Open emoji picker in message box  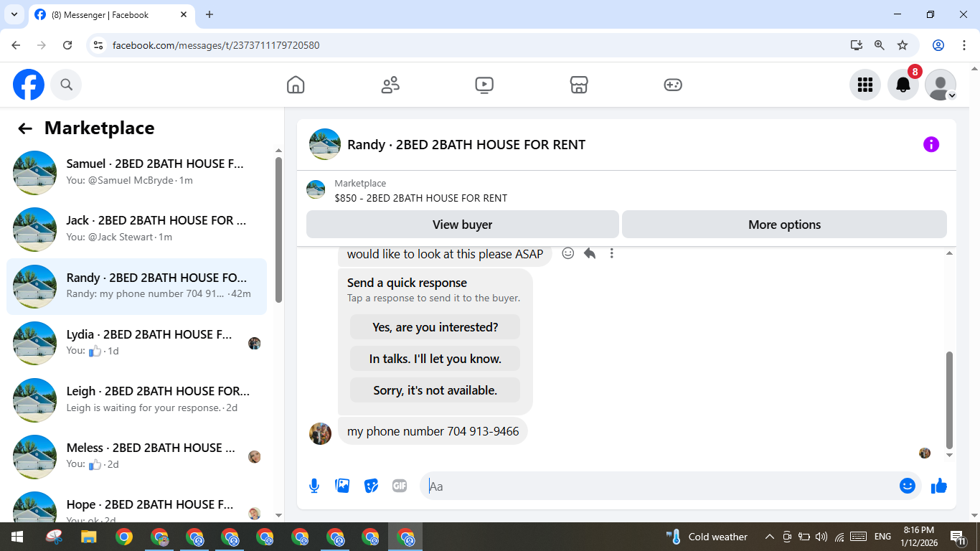908,486
